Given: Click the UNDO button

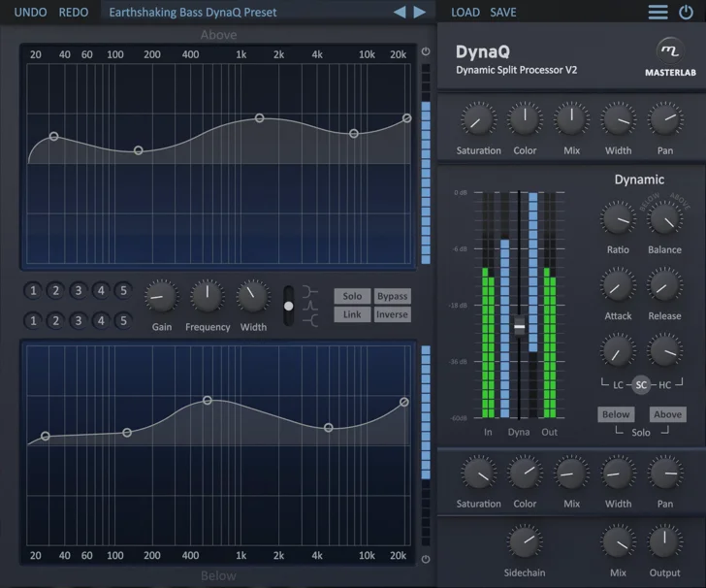Looking at the screenshot, I should coord(30,13).
